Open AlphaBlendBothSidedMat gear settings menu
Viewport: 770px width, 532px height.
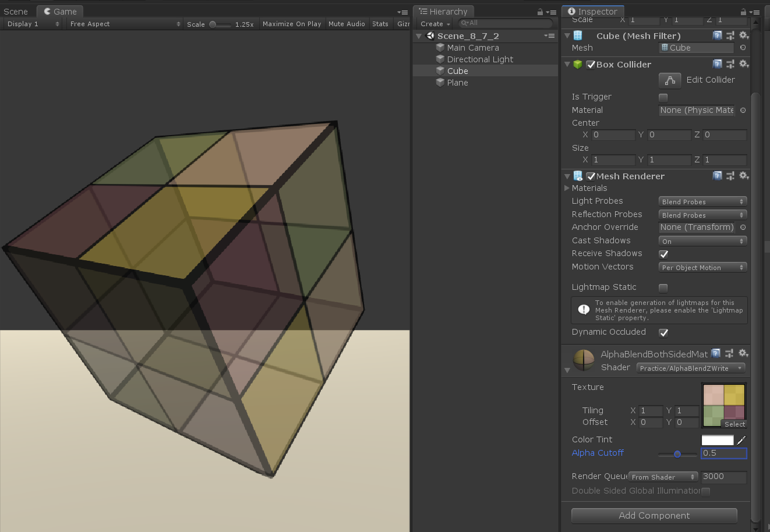(x=743, y=353)
